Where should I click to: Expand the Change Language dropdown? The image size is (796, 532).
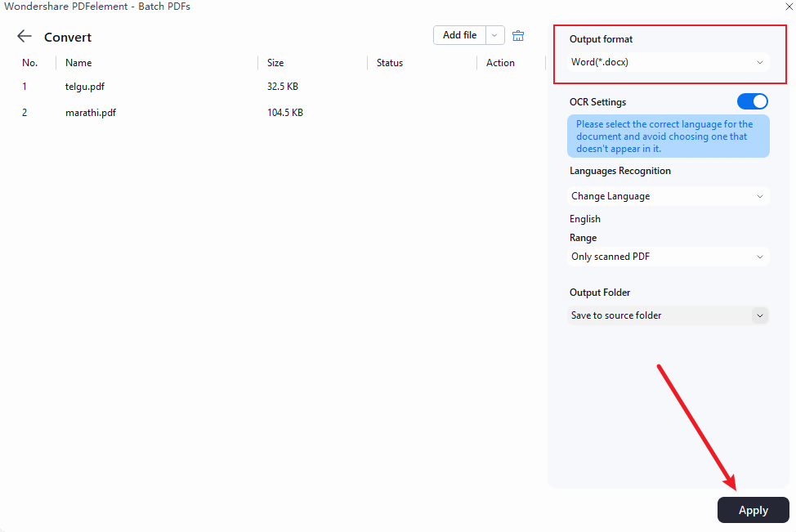pos(668,196)
